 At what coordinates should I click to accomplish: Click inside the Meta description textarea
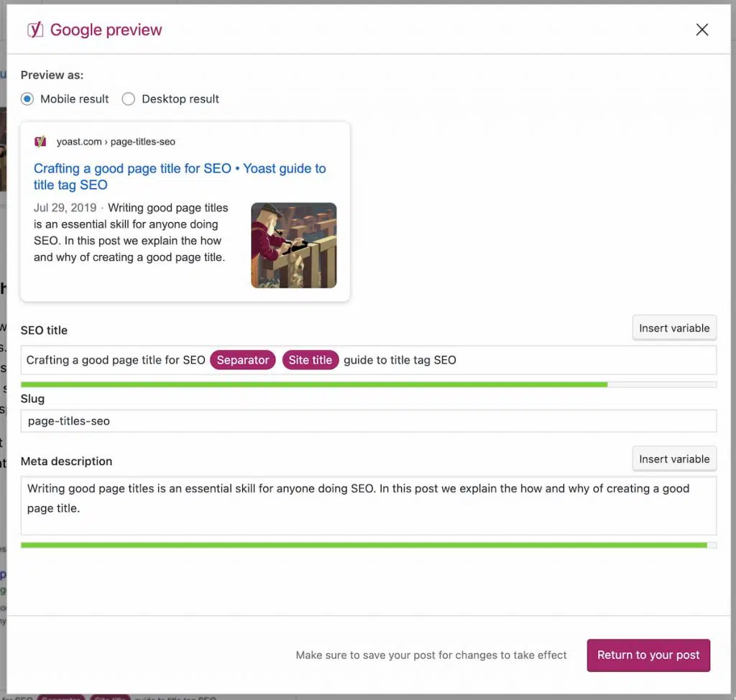coord(368,519)
